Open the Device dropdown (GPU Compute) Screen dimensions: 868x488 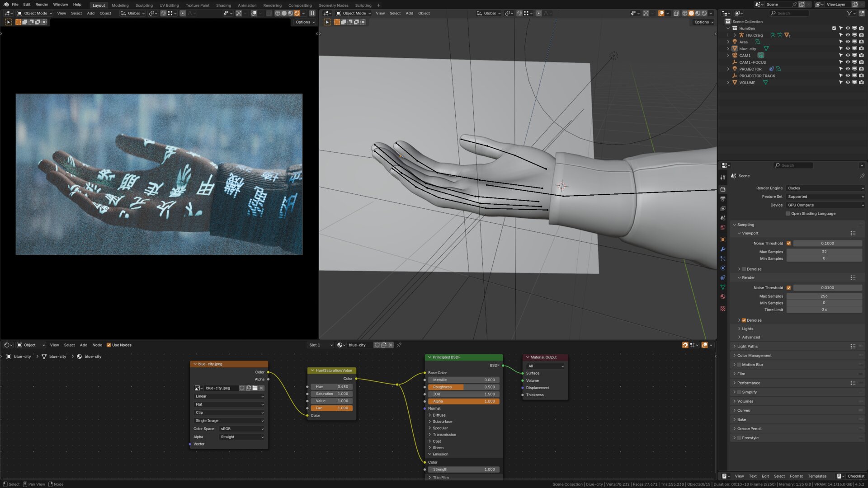coord(826,205)
